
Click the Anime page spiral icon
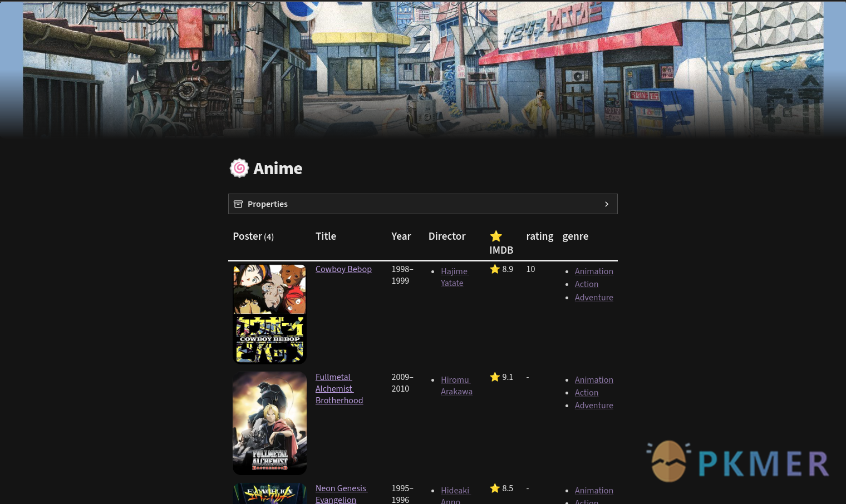coord(239,168)
